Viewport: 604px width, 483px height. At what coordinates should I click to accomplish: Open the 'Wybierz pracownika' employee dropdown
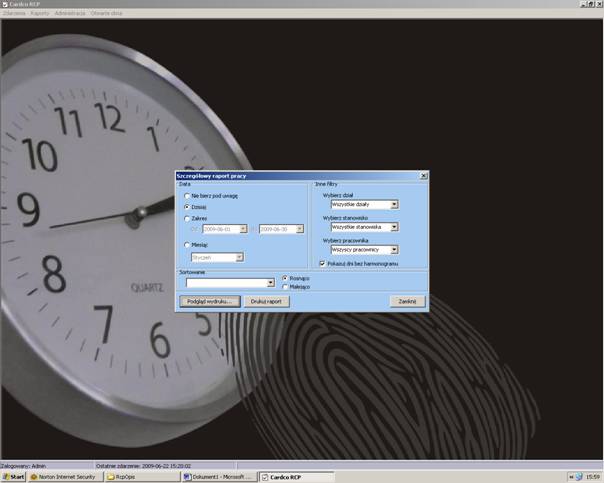pyautogui.click(x=394, y=250)
